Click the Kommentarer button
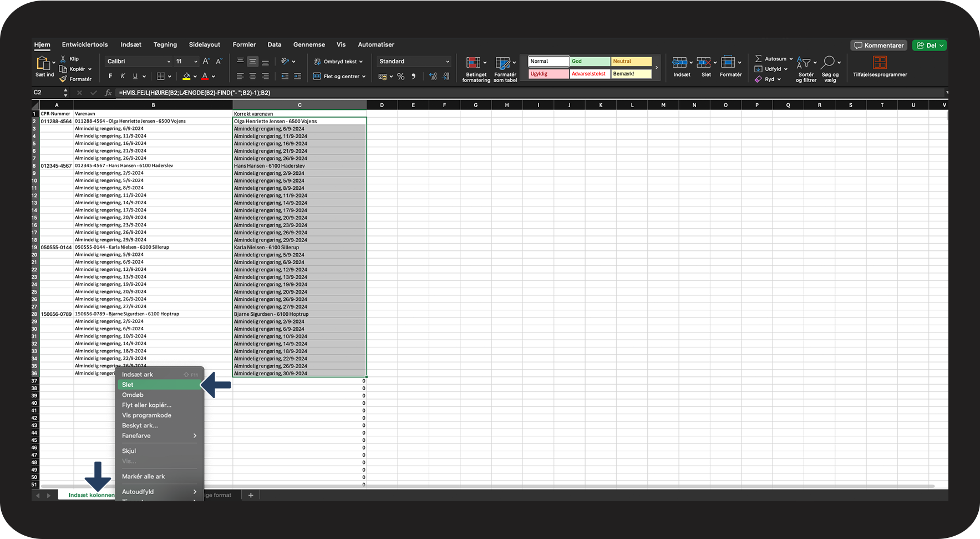 (879, 46)
